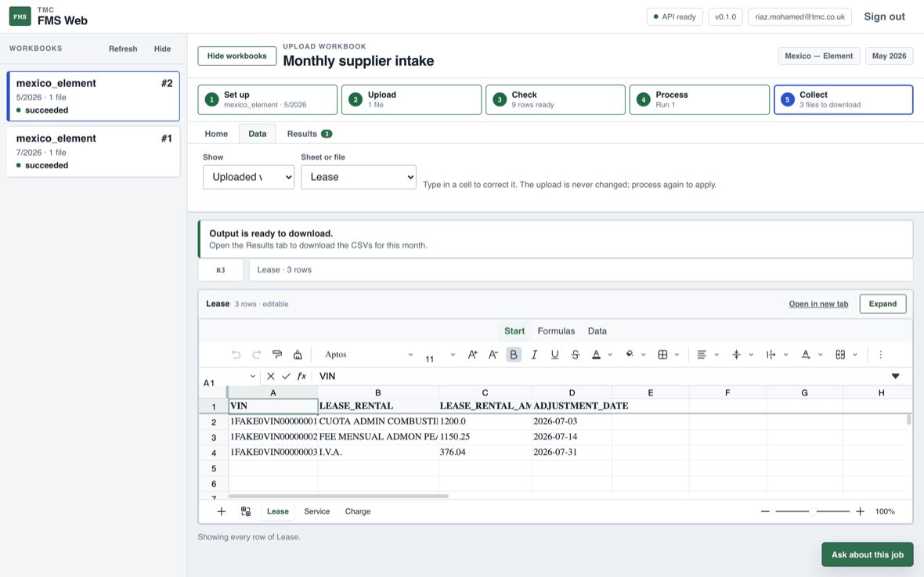Click the Expand button
The image size is (924, 577).
[882, 304]
